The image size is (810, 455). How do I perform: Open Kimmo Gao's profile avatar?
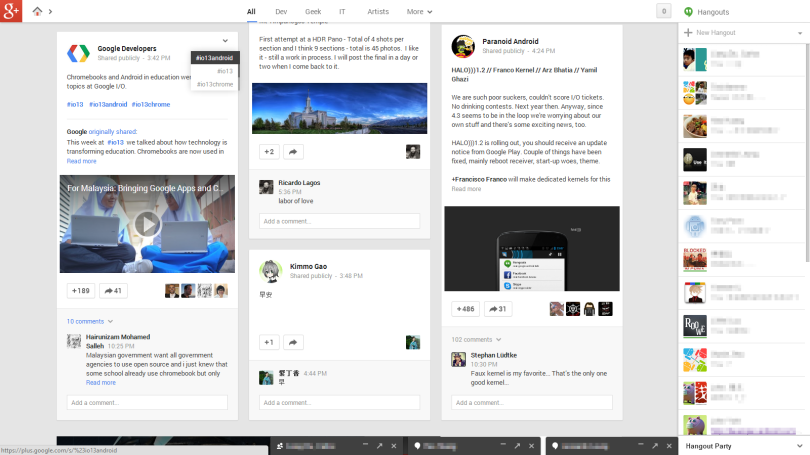pos(271,271)
